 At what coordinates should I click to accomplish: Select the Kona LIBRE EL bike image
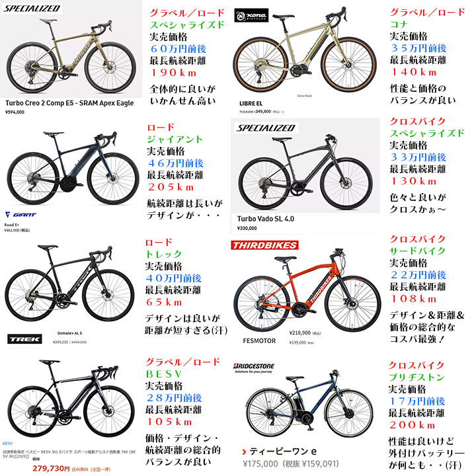tap(305, 50)
